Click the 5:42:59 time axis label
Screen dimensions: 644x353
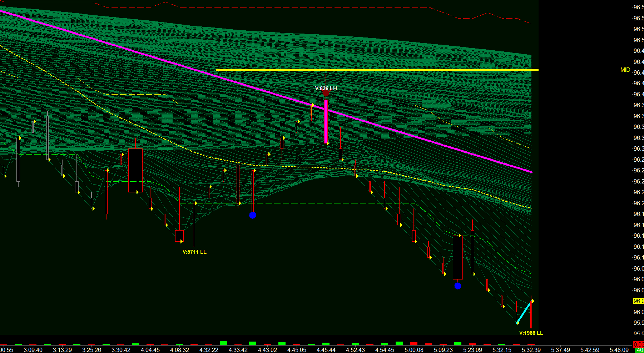point(590,350)
